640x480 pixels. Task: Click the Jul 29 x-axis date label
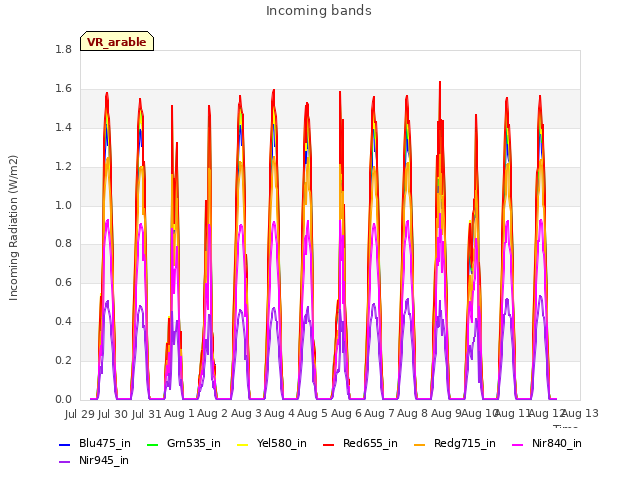pos(80,414)
